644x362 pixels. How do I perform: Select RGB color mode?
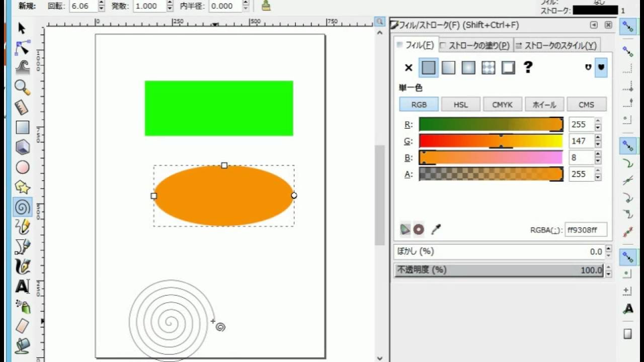click(419, 105)
